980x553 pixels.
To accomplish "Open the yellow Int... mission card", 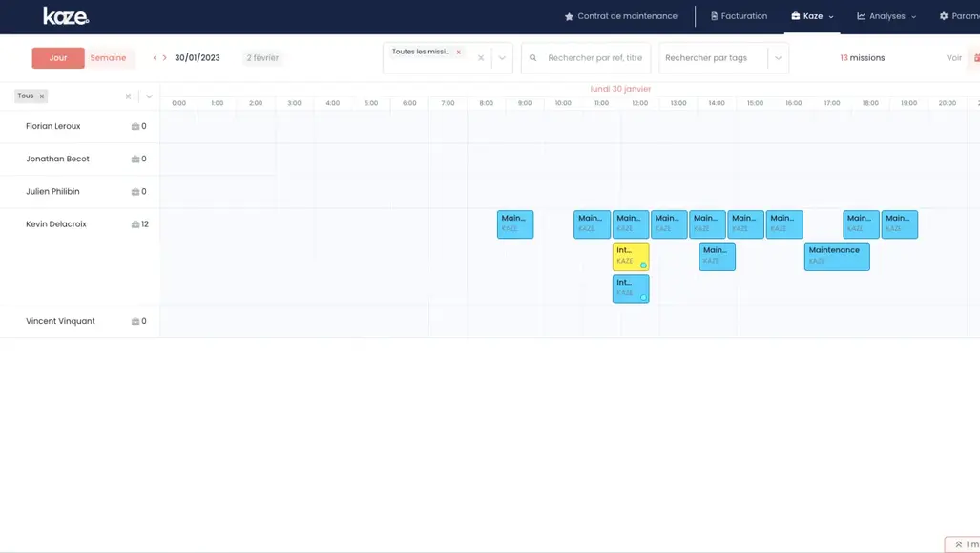I will pyautogui.click(x=631, y=257).
